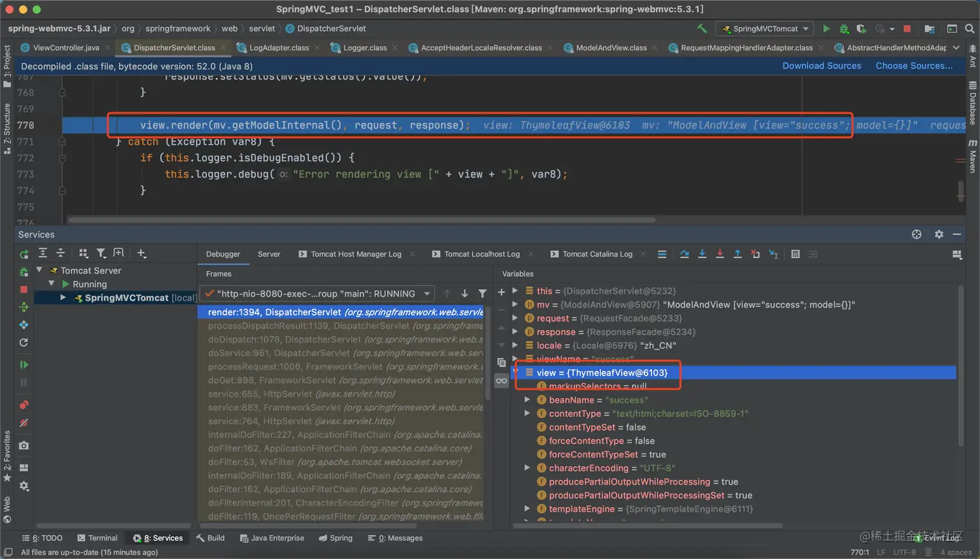Screen dimensions: 980x559
Task: Show hidden editor tabs dropdown arrow
Action: 956,47
